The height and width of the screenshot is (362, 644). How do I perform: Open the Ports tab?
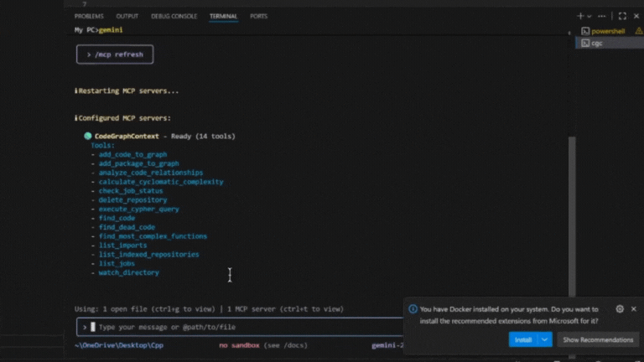(x=259, y=16)
